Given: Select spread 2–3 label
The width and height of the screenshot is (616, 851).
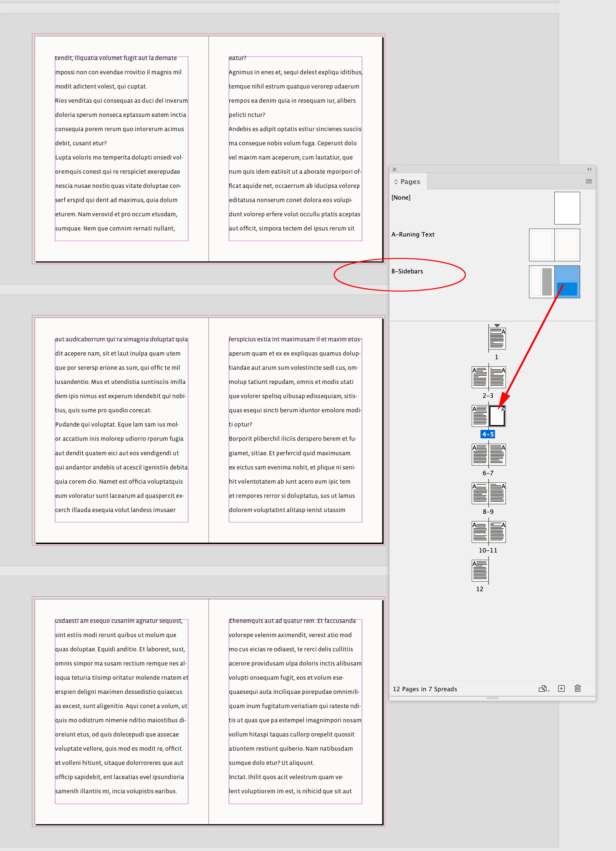Looking at the screenshot, I should pyautogui.click(x=488, y=396).
